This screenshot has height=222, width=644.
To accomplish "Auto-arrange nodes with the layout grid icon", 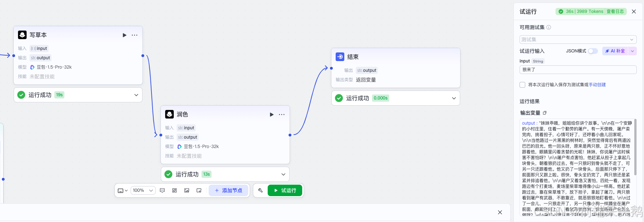I will click(174, 190).
